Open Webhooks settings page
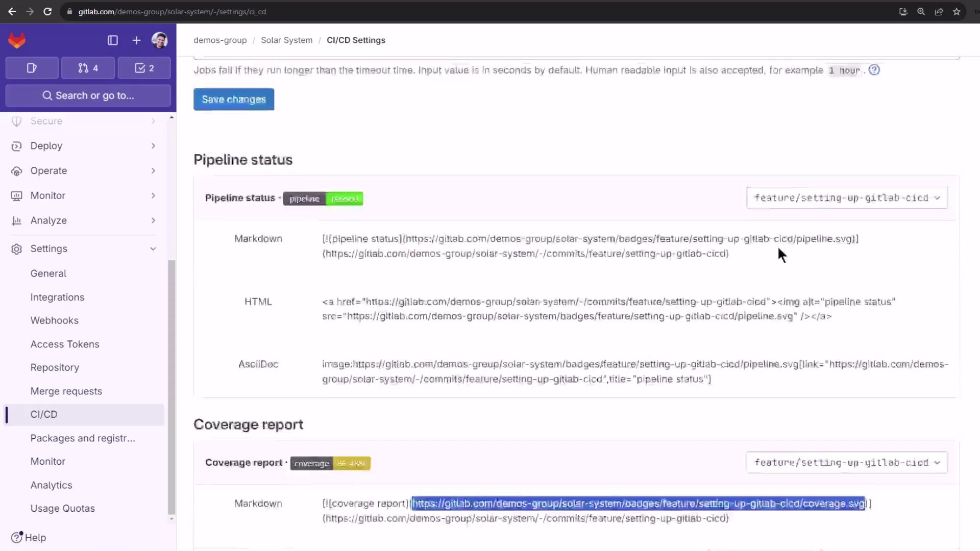The image size is (980, 551). 54,320
